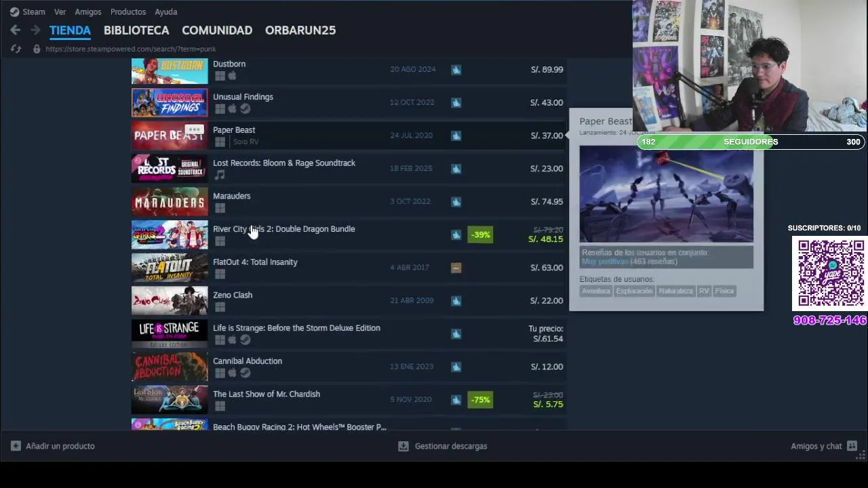The height and width of the screenshot is (488, 868).
Task: Open the Zeno Clash thumbnail
Action: [x=170, y=300]
